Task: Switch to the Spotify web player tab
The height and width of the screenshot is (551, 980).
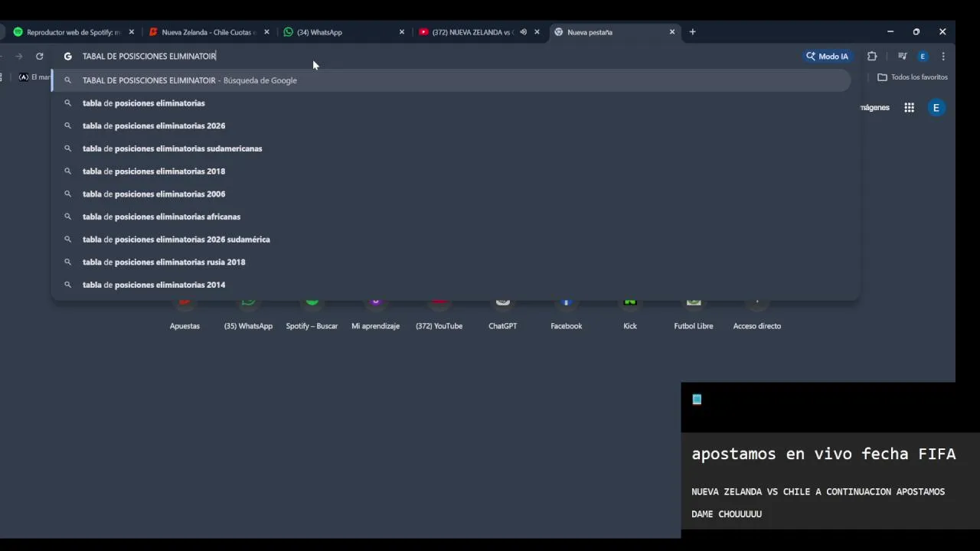Action: click(73, 32)
